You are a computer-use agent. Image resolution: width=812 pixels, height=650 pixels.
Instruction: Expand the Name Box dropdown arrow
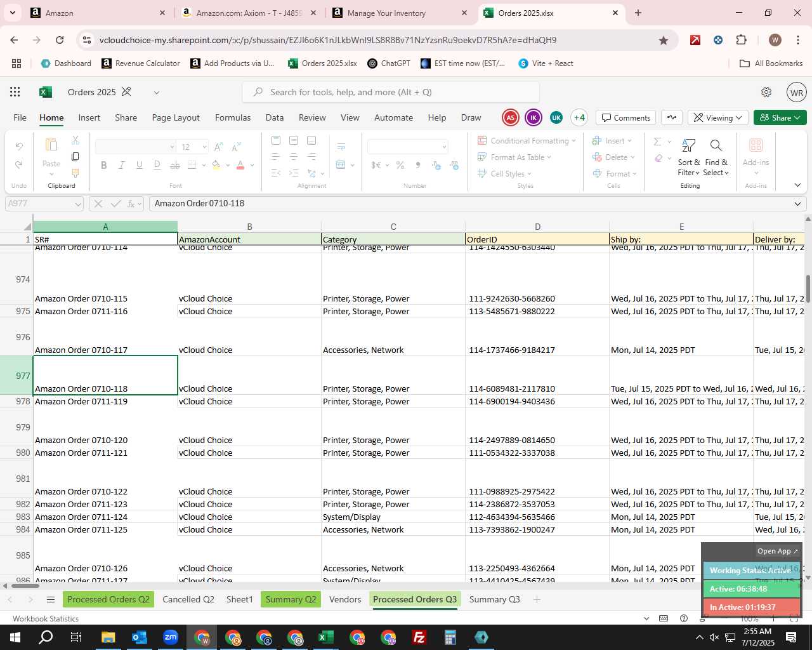78,204
